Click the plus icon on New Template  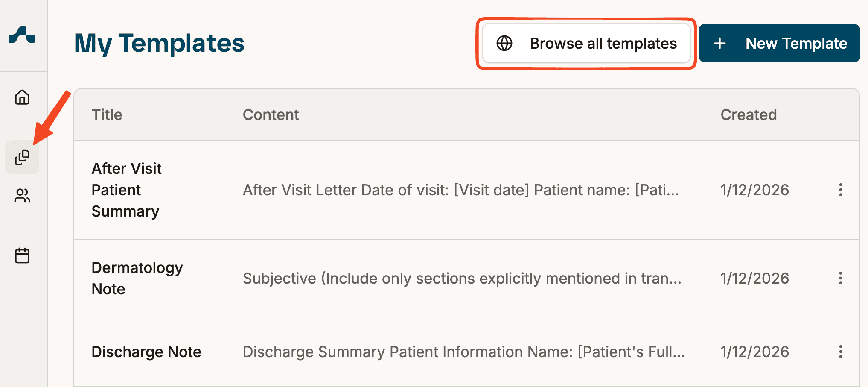click(x=720, y=43)
